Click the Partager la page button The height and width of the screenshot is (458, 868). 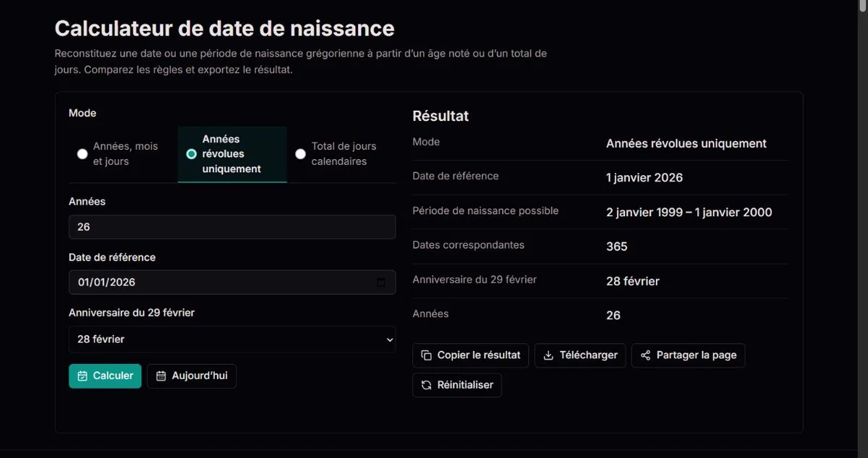point(688,355)
